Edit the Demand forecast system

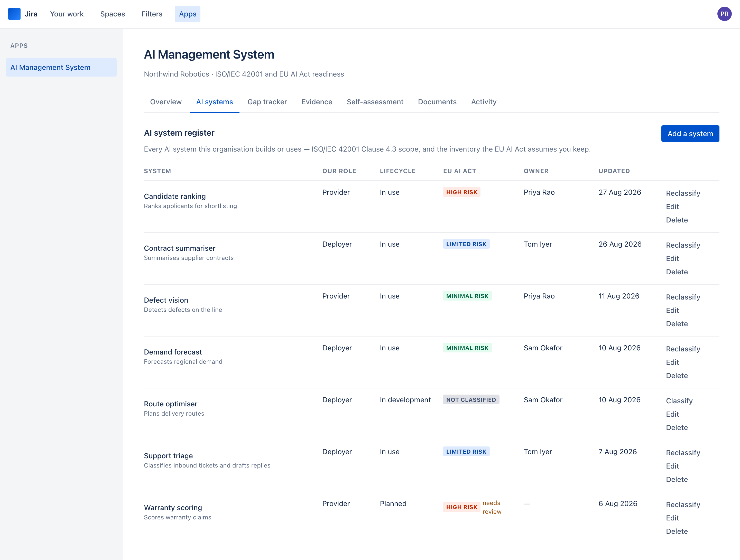pyautogui.click(x=672, y=362)
